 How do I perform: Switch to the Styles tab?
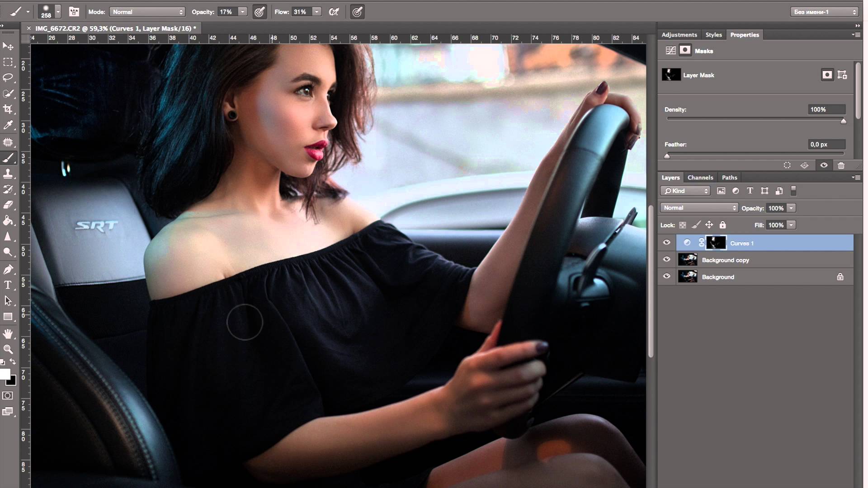tap(714, 35)
